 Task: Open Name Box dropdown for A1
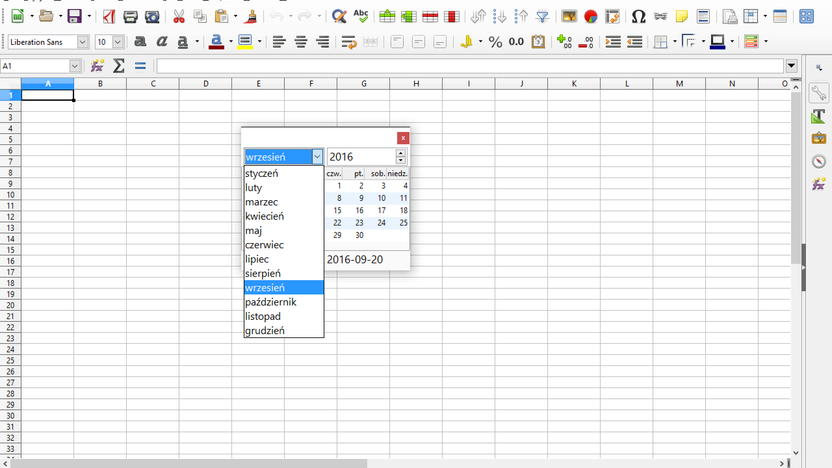(75, 66)
